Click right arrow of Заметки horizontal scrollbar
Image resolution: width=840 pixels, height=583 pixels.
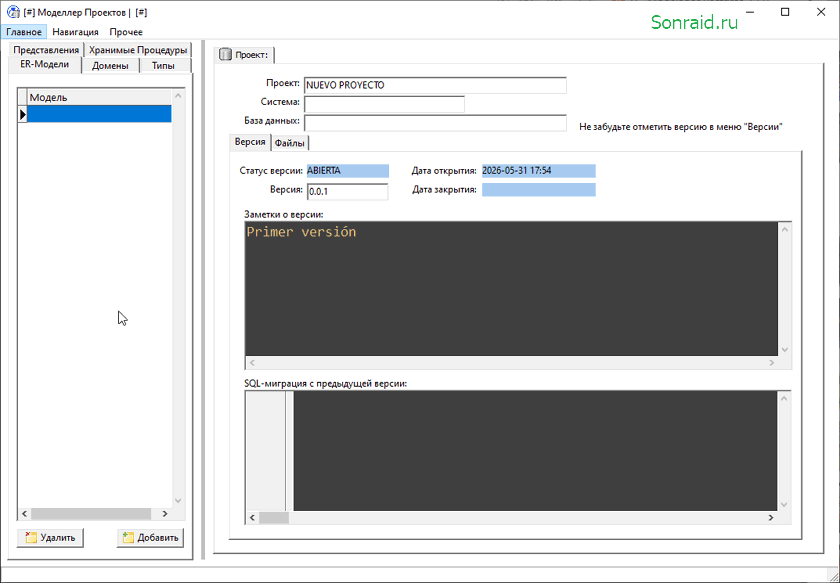[771, 363]
